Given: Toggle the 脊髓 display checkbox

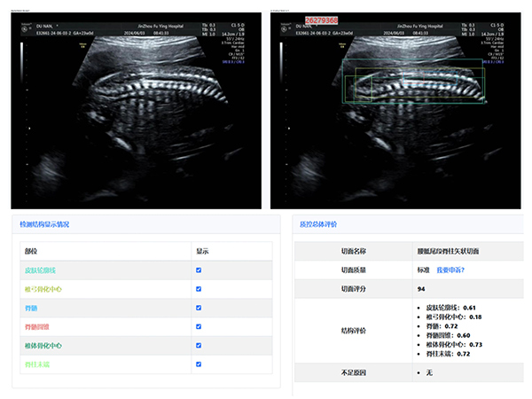Looking at the screenshot, I should coord(199,308).
